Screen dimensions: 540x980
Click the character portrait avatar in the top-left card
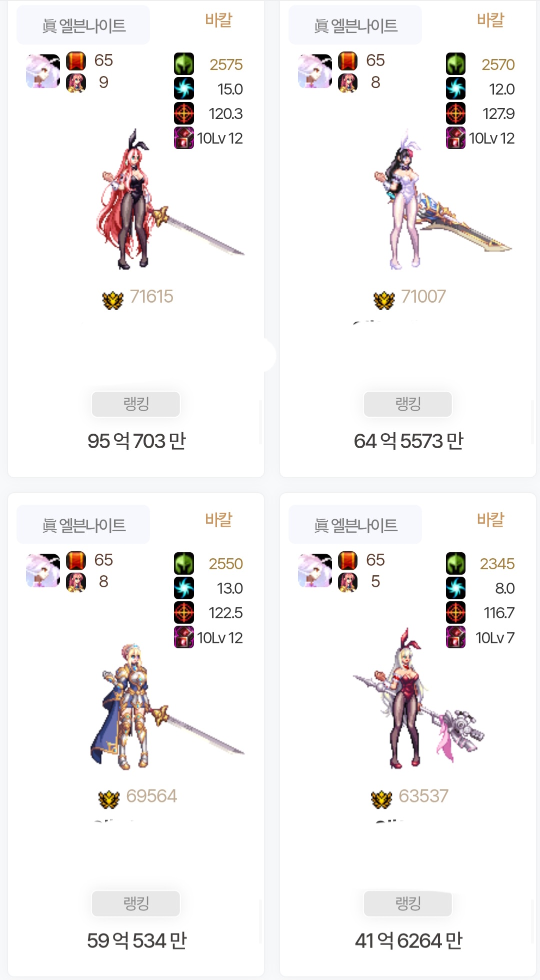pos(43,71)
